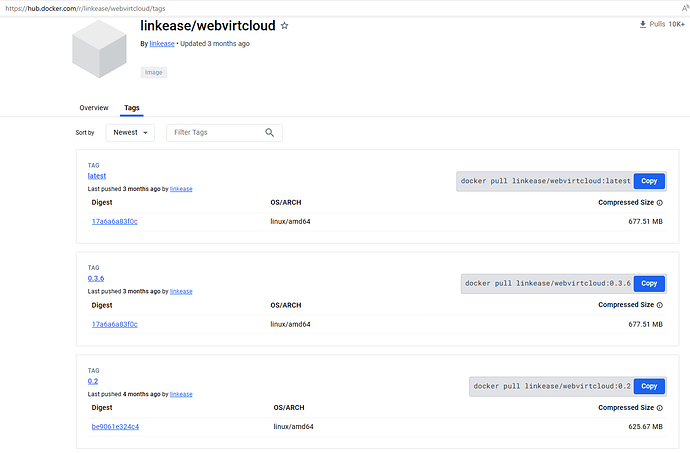Select the Tags tab
The height and width of the screenshot is (453, 690).
pyautogui.click(x=132, y=107)
